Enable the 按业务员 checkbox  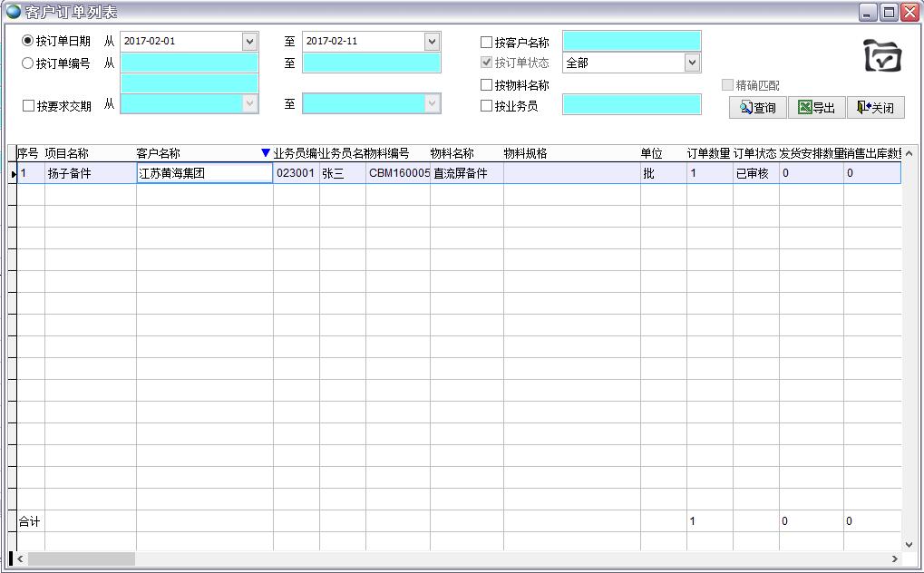tap(487, 103)
